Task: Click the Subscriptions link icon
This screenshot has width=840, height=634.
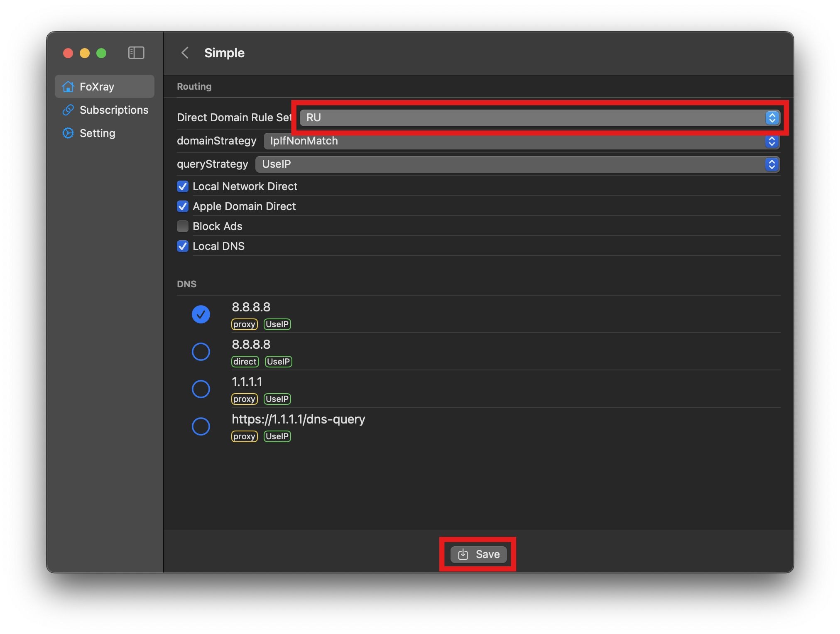Action: [68, 110]
